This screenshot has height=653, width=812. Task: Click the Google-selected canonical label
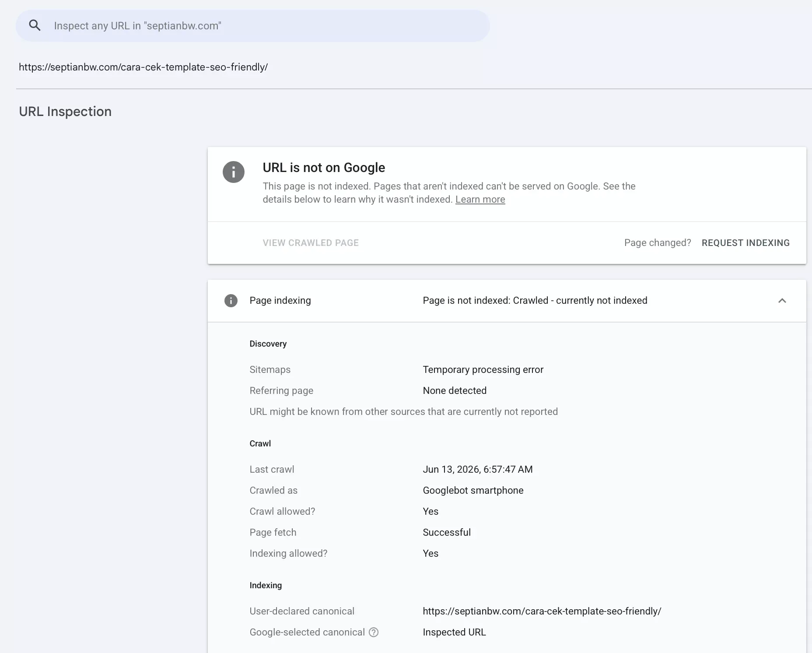tap(307, 632)
